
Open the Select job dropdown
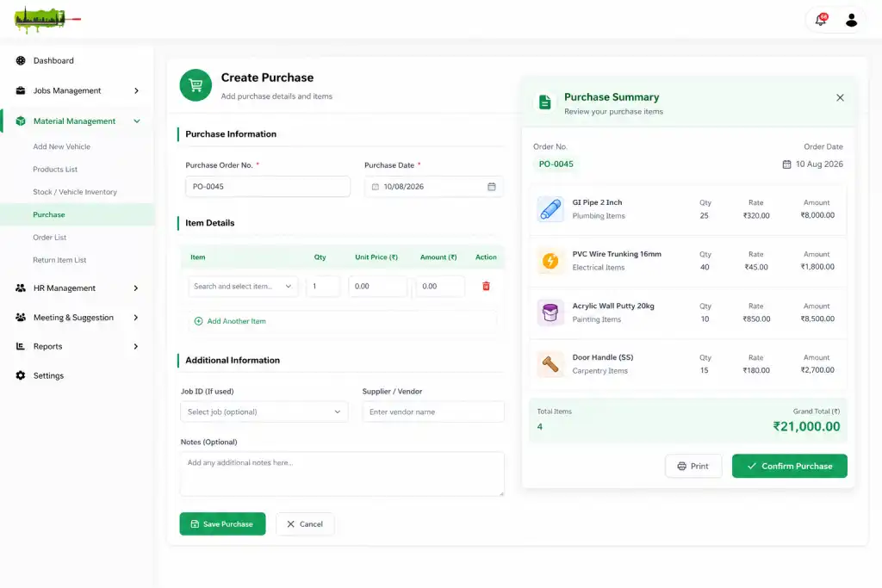[264, 412]
